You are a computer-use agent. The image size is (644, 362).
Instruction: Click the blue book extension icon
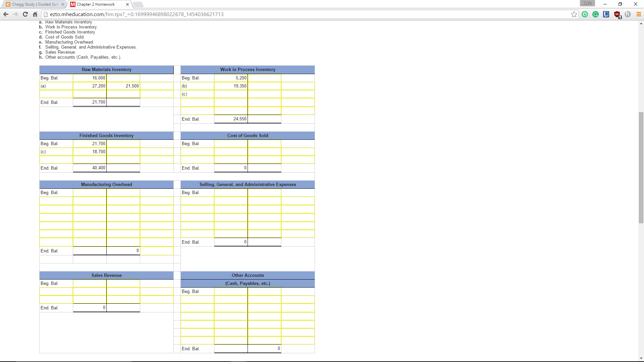pos(606,14)
